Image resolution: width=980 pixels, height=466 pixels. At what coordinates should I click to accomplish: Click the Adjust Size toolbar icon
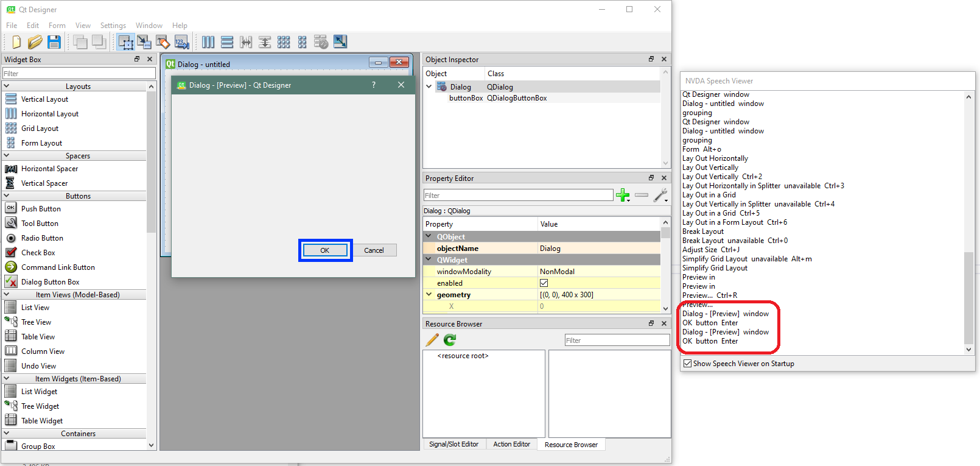[340, 42]
